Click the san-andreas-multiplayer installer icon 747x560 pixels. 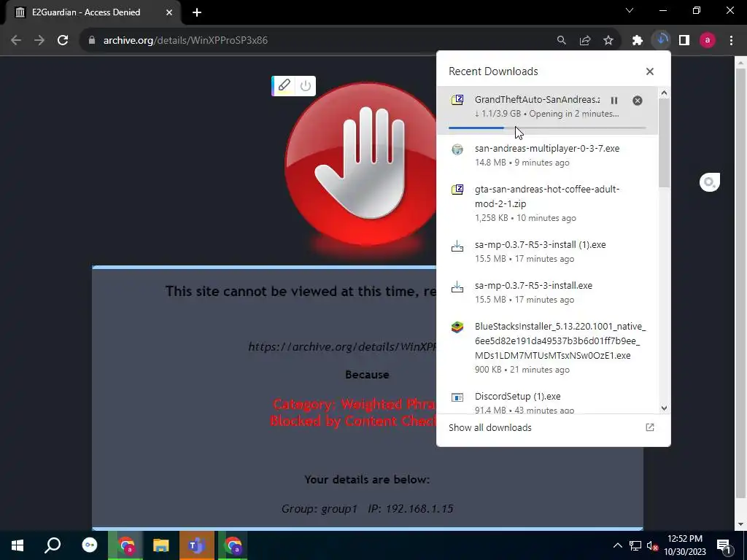[457, 149]
